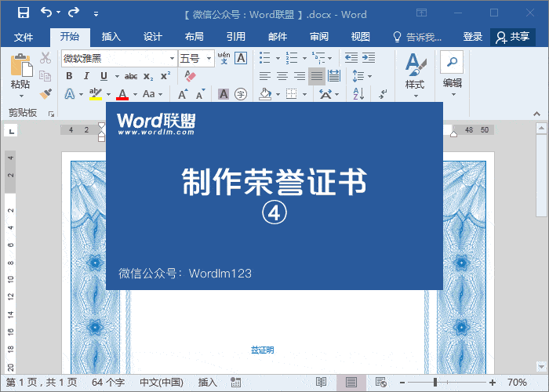Toggle strikethrough abc formatting
Viewport: 549px width, 392px height.
pos(131,76)
